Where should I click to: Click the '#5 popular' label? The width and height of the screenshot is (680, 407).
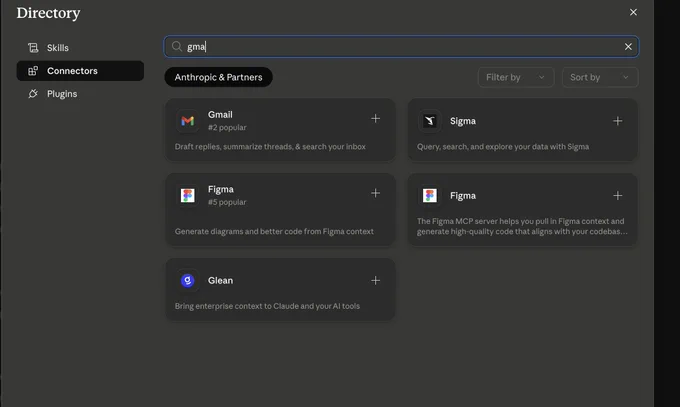click(x=227, y=202)
